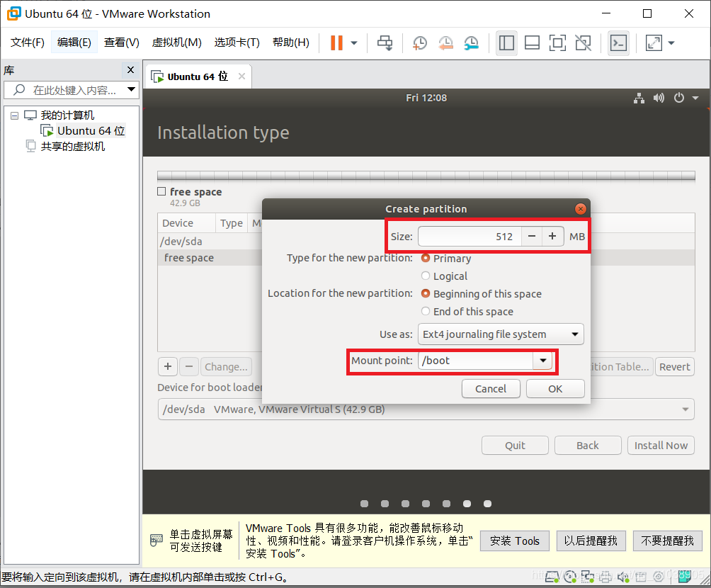Open the stretch display dropdown arrow
Screen dimensions: 711x588
(x=671, y=43)
